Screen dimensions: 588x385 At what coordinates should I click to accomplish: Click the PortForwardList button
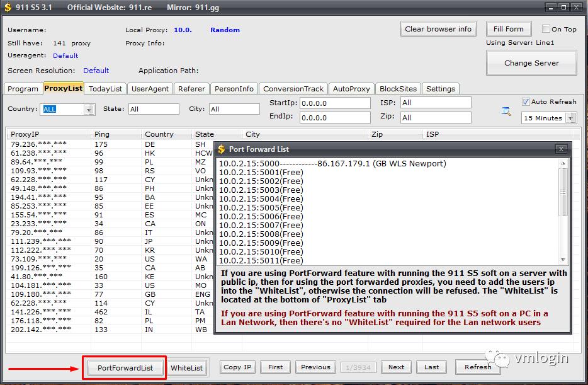tap(125, 368)
